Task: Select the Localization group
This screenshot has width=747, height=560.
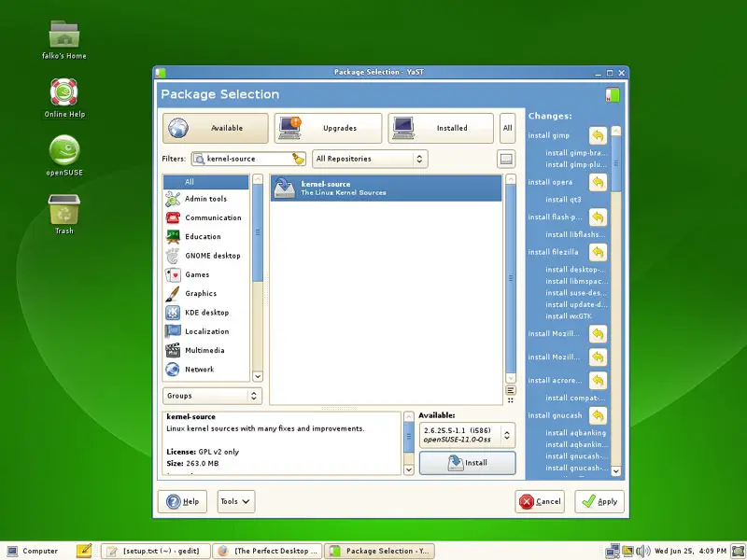Action: (205, 331)
